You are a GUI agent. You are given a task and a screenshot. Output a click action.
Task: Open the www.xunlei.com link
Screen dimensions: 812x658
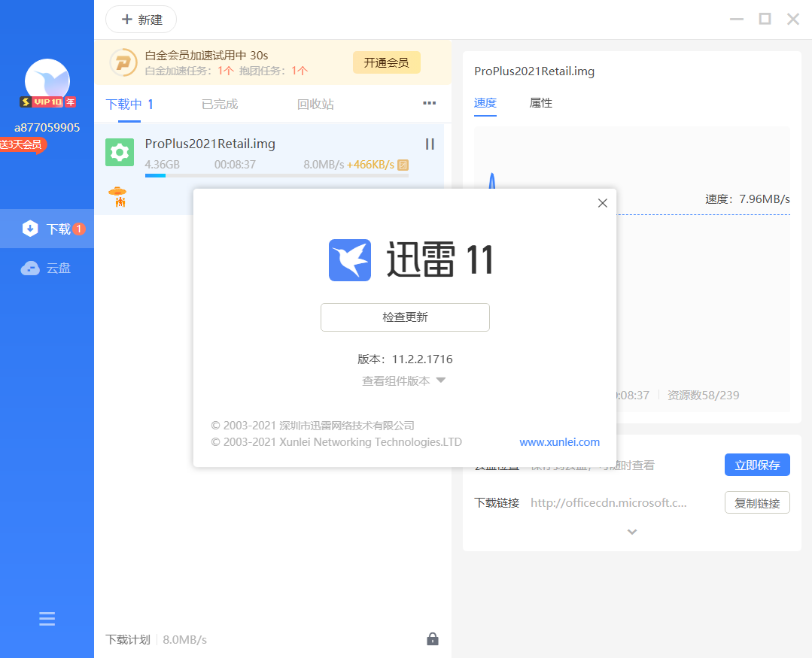(x=559, y=442)
